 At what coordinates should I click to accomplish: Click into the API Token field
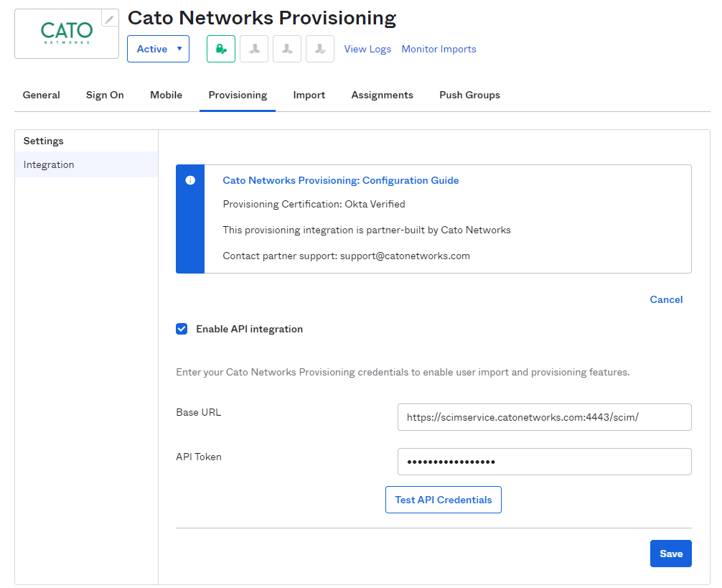(544, 462)
